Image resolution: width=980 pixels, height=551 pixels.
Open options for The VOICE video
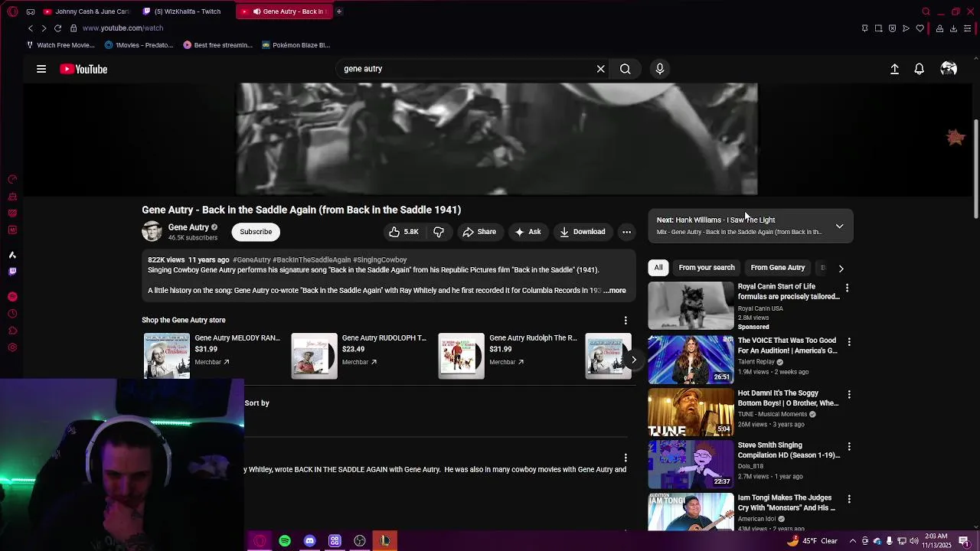coord(848,342)
